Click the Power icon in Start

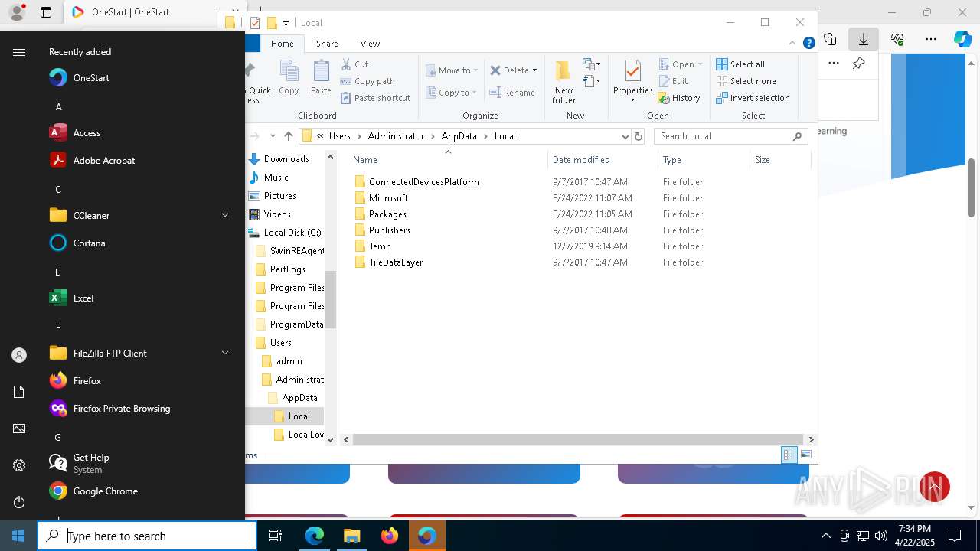click(x=19, y=502)
